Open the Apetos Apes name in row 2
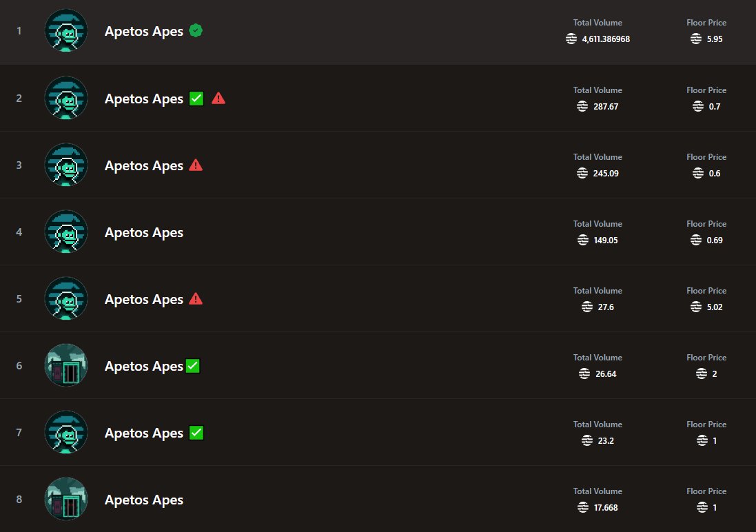 click(143, 99)
